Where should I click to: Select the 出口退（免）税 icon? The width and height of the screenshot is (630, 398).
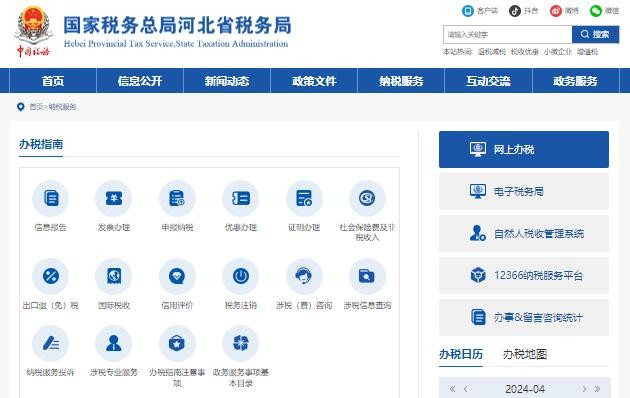[51, 276]
